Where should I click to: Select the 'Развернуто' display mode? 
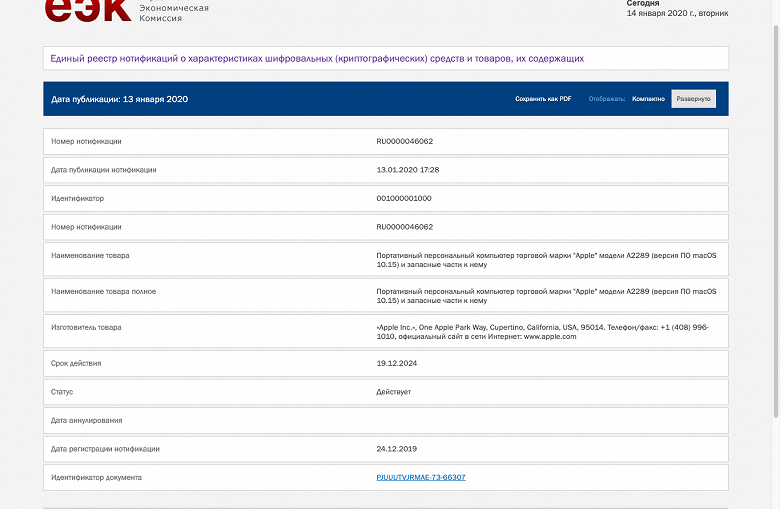(x=693, y=99)
